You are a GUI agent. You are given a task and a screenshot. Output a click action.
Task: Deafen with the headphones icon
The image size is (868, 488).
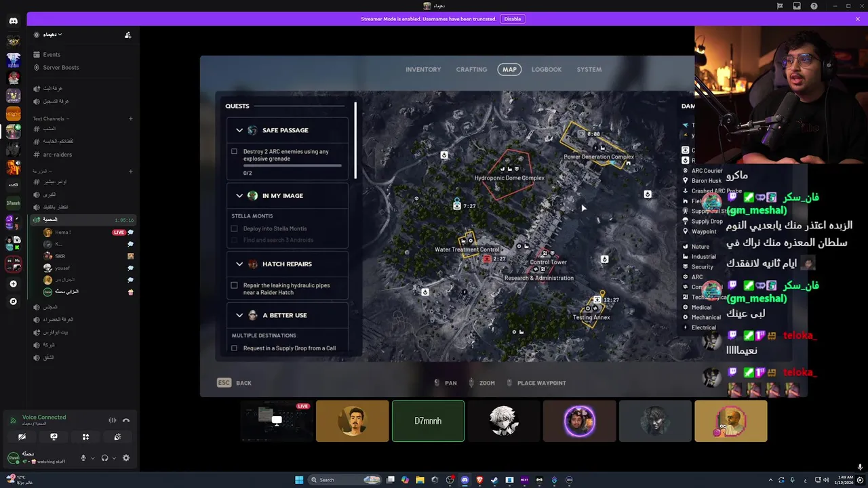pyautogui.click(x=104, y=458)
